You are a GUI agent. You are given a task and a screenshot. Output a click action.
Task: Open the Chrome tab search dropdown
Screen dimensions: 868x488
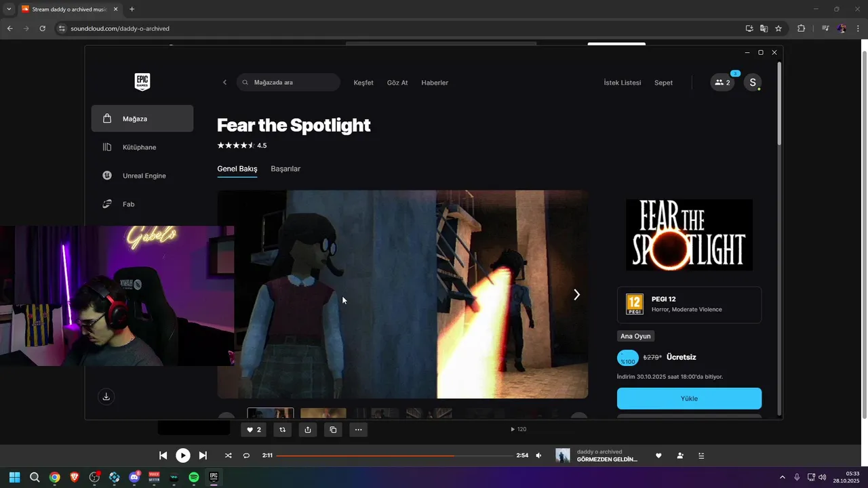[9, 9]
